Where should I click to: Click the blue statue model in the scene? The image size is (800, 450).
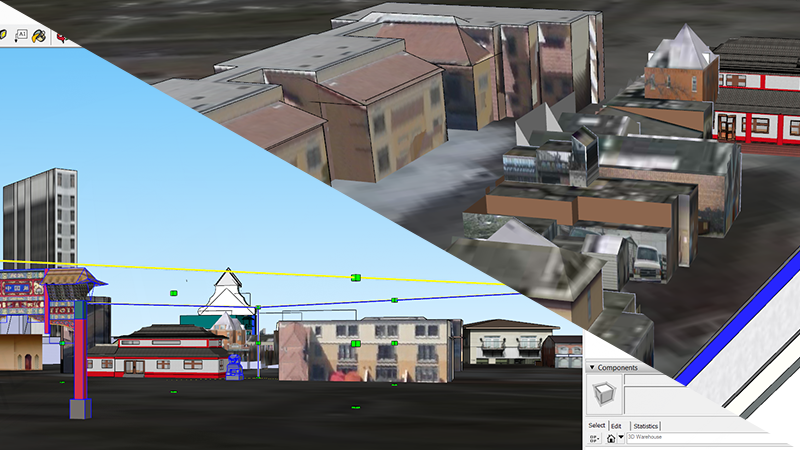(234, 366)
